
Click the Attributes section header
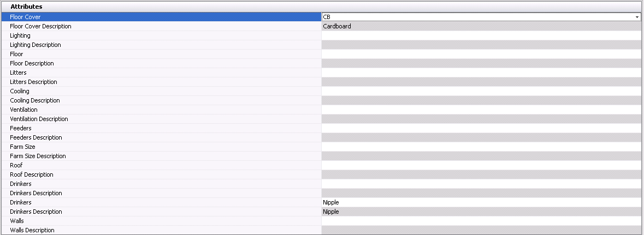27,6
